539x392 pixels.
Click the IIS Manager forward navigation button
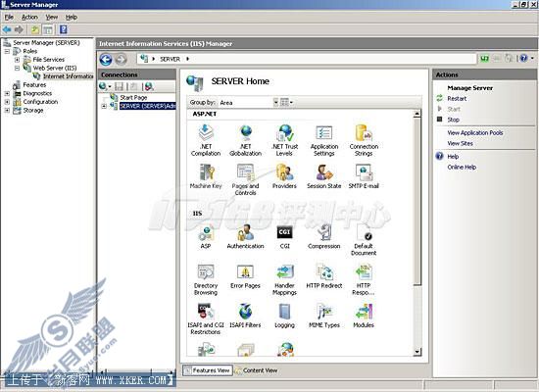click(x=121, y=59)
